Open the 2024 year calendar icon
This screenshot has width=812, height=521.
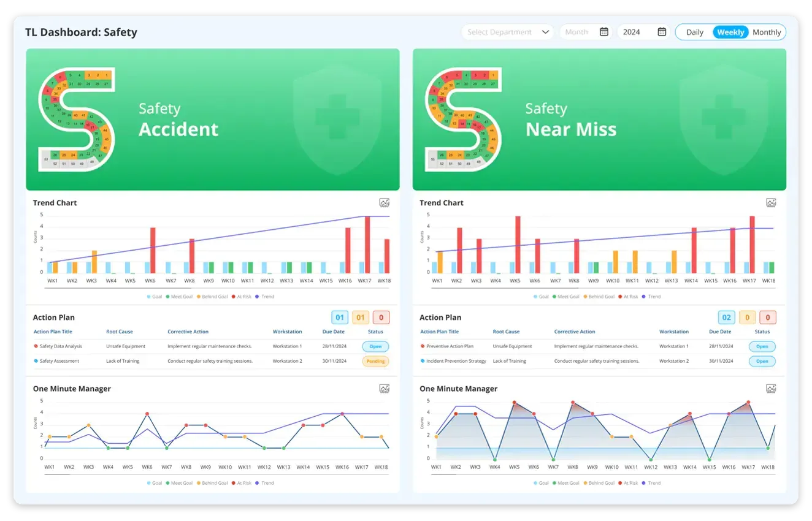coord(661,32)
